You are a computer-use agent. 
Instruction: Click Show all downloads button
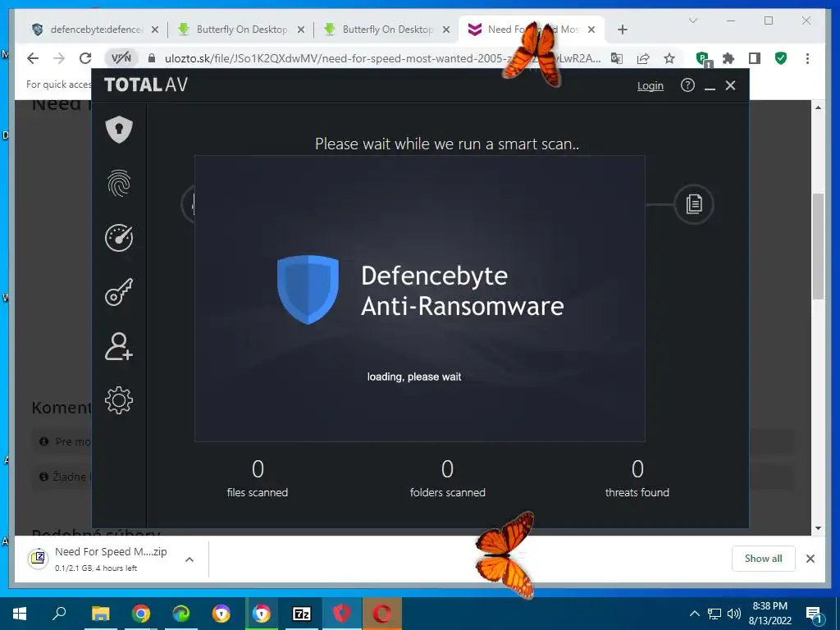[x=764, y=559]
